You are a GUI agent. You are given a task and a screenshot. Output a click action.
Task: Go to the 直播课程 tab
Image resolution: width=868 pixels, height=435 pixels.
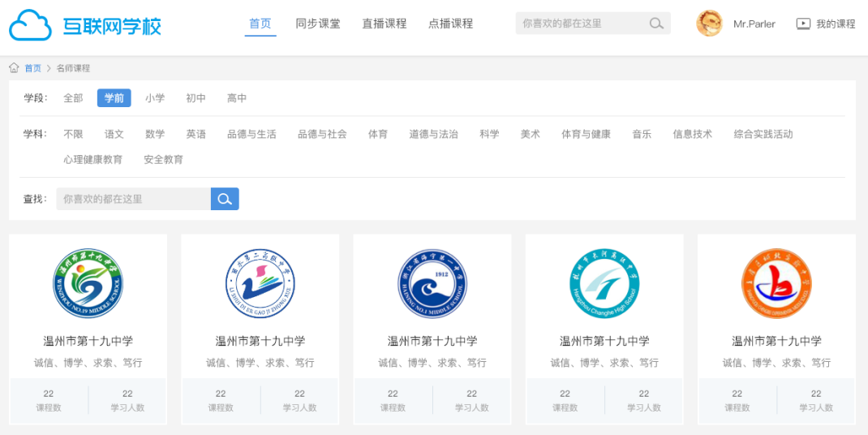coord(385,24)
